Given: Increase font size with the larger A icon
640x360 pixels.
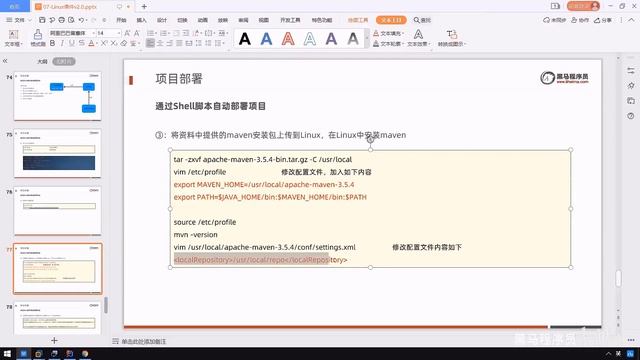Looking at the screenshot, I should point(127,33).
